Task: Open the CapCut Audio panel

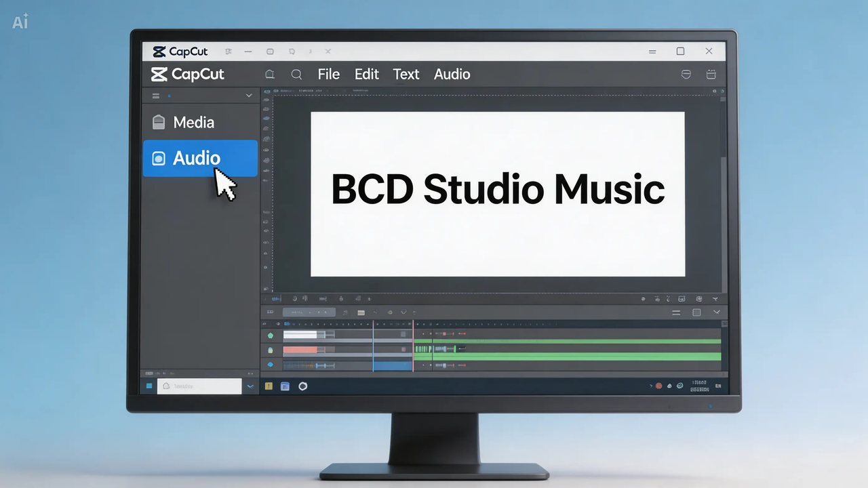Action: pos(196,158)
